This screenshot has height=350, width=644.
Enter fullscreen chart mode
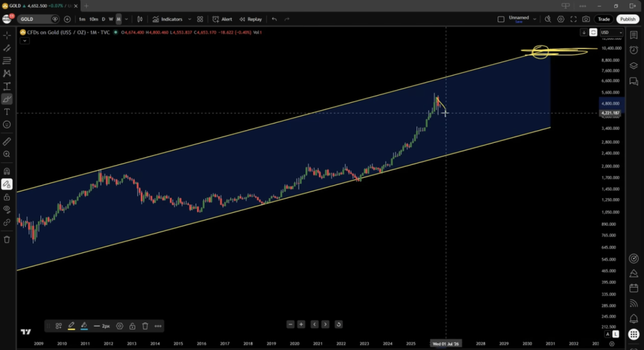tap(574, 19)
